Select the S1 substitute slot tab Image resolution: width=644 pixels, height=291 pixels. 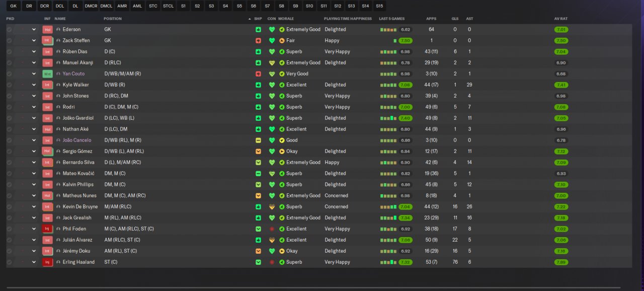click(183, 6)
